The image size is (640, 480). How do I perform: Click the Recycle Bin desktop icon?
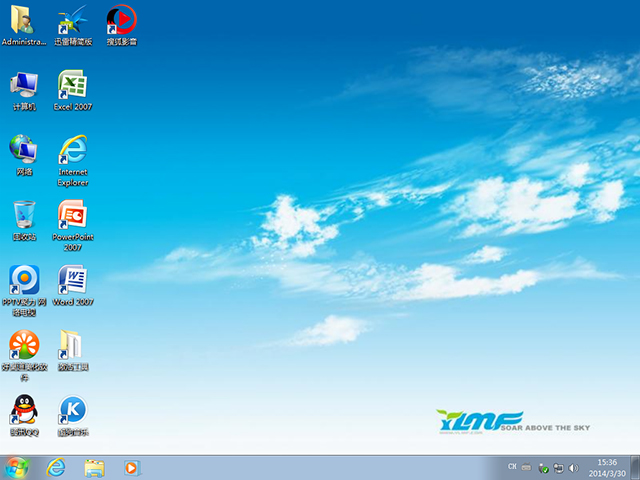[x=24, y=216]
